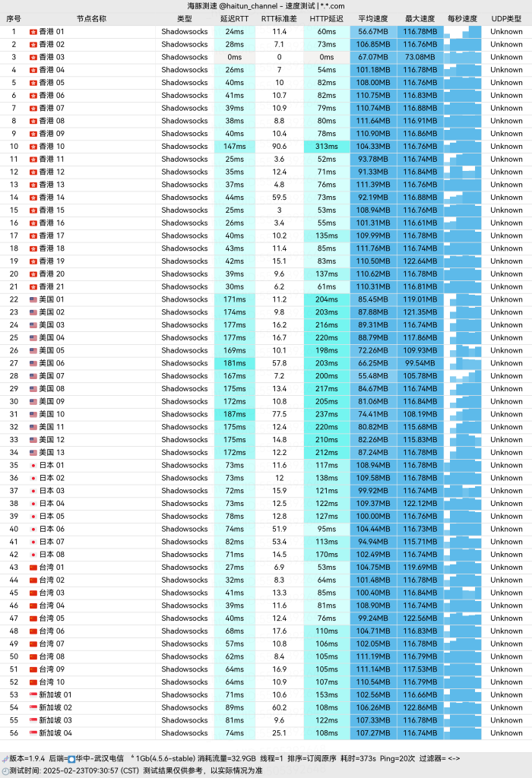Select the US flag beside 美国 01

click(33, 299)
